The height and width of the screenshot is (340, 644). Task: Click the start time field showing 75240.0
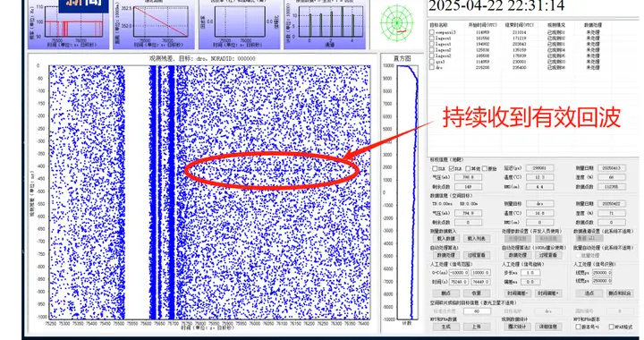[459, 282]
